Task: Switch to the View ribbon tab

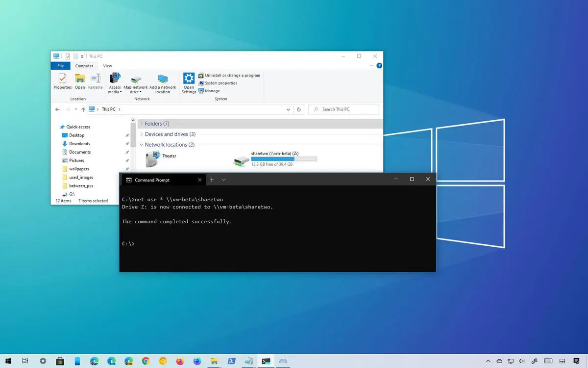Action: (107, 66)
